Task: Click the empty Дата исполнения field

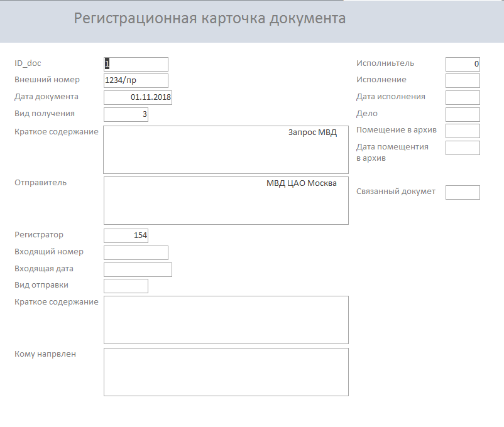Action: (x=463, y=98)
